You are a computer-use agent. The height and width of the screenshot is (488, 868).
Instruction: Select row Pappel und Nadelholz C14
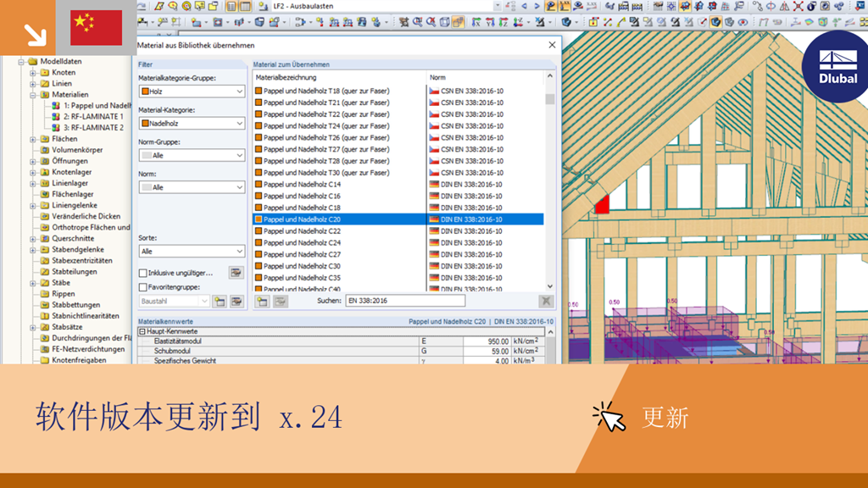pyautogui.click(x=398, y=184)
